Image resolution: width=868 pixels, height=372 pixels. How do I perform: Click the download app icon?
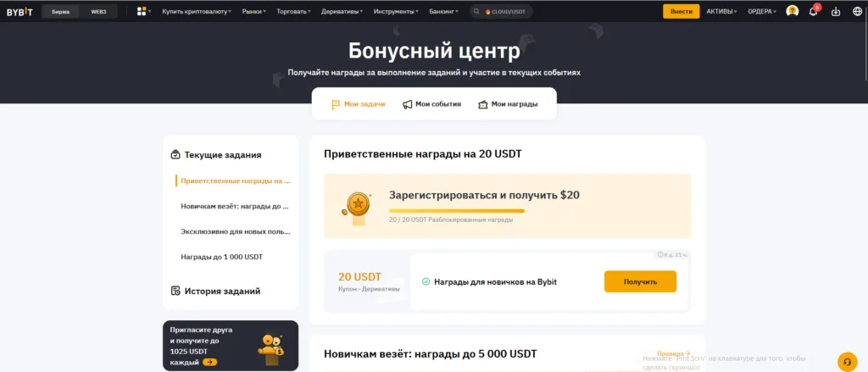836,11
